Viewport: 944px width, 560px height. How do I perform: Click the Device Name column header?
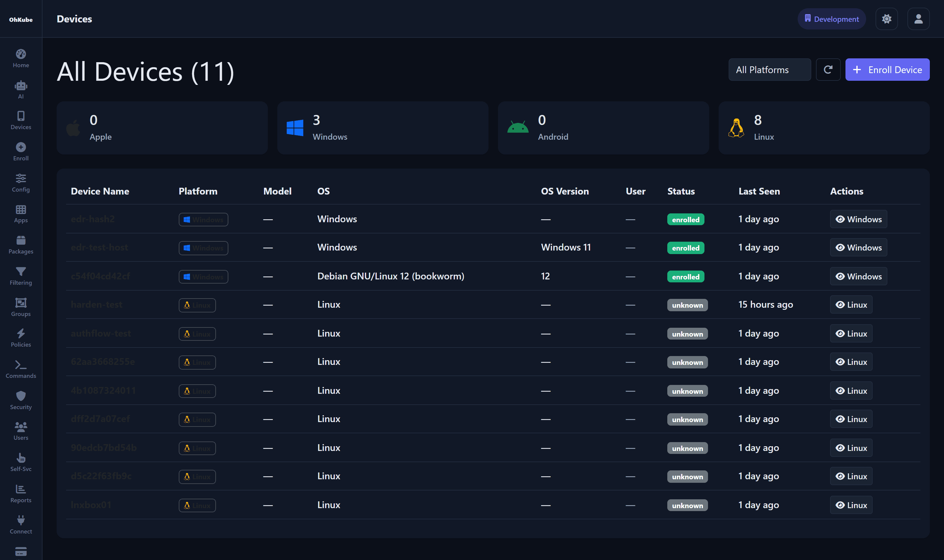point(100,191)
